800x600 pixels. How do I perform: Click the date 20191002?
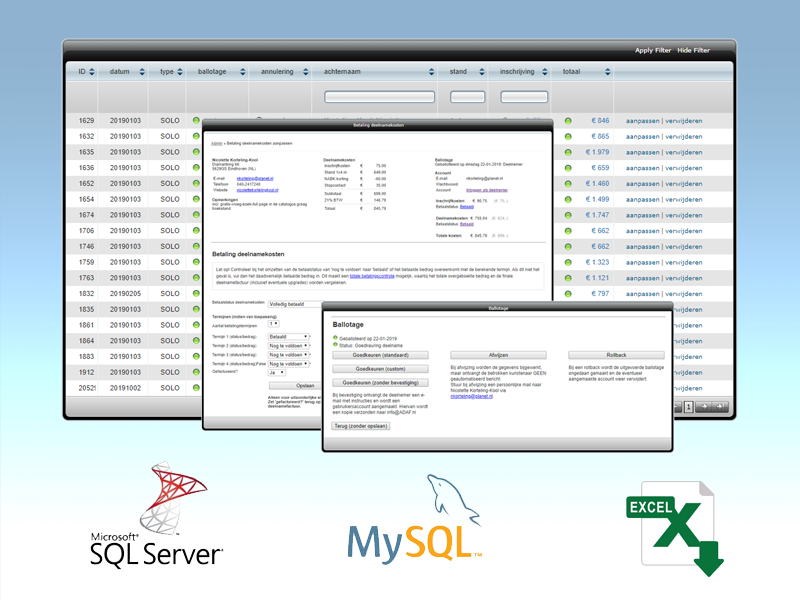(126, 388)
